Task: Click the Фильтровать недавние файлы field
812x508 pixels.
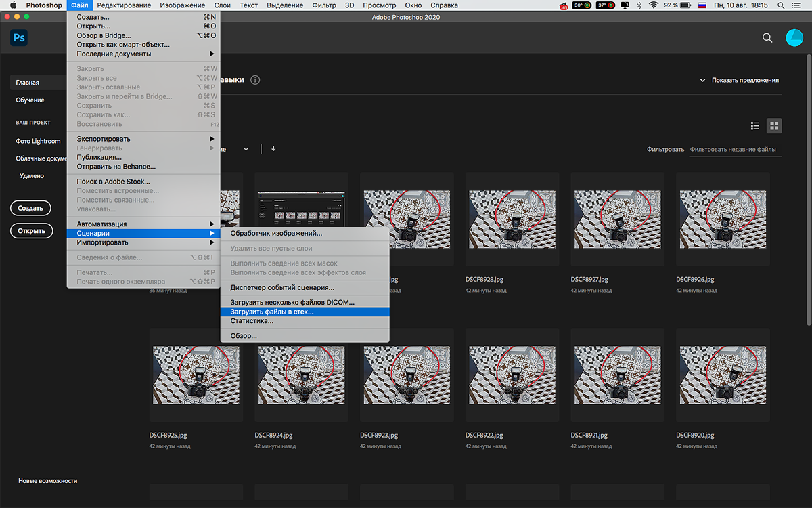Action: coord(736,150)
